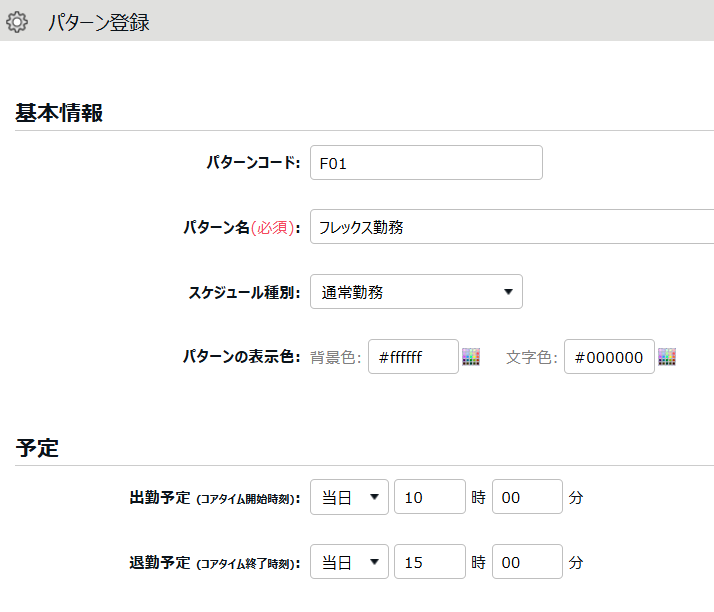The height and width of the screenshot is (612, 714).
Task: Open the text color palette picker icon
Action: tap(667, 357)
